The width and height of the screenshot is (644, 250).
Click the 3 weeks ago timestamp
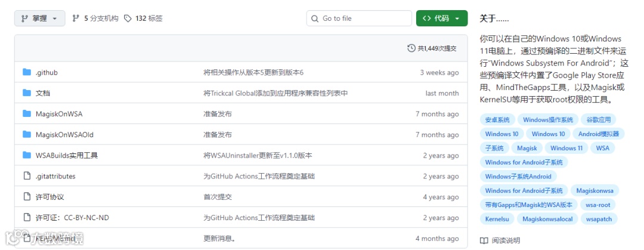(439, 73)
